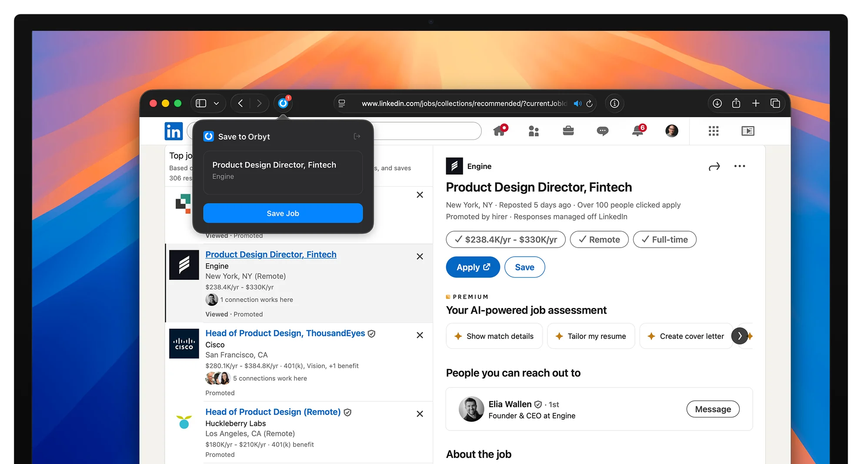This screenshot has height=464, width=868.
Task: Open the For Business grid icon
Action: [x=713, y=131]
